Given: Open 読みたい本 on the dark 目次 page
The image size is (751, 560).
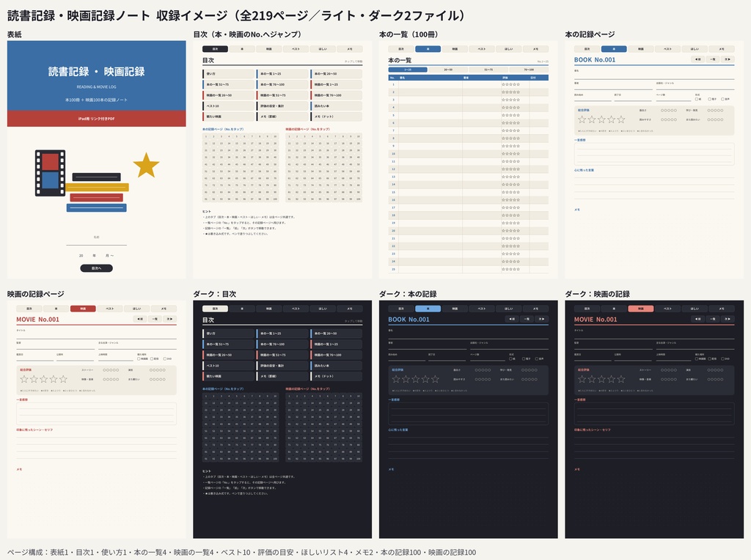Looking at the screenshot, I should point(336,366).
